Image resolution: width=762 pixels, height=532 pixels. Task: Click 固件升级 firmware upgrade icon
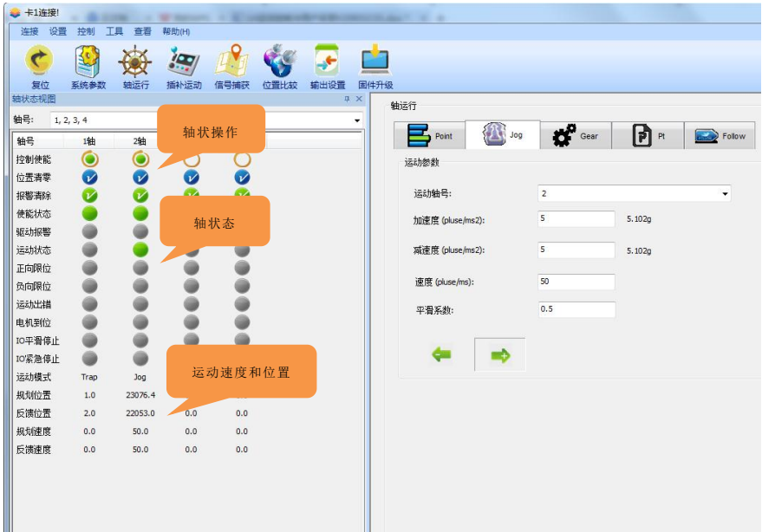(x=375, y=61)
